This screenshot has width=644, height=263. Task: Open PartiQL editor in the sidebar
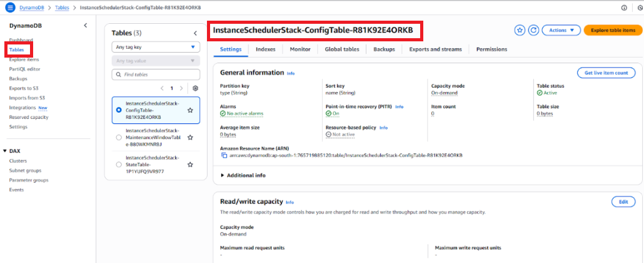point(24,69)
